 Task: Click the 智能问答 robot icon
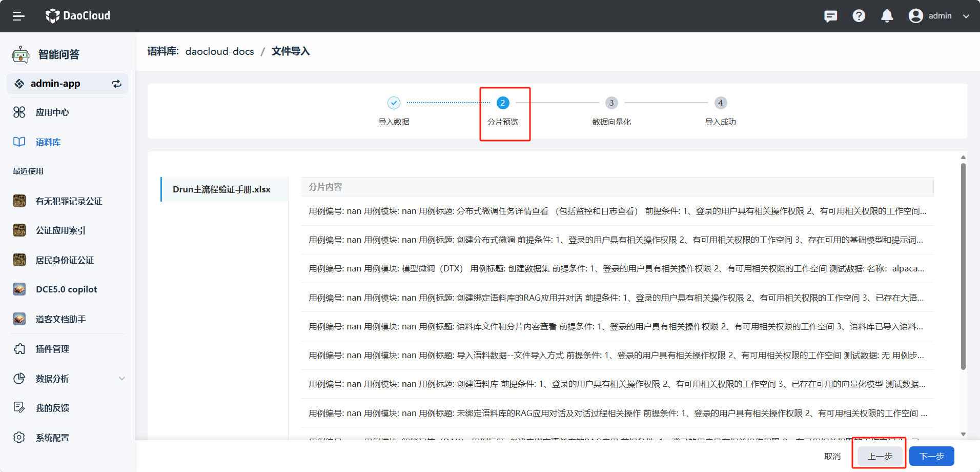(x=21, y=54)
